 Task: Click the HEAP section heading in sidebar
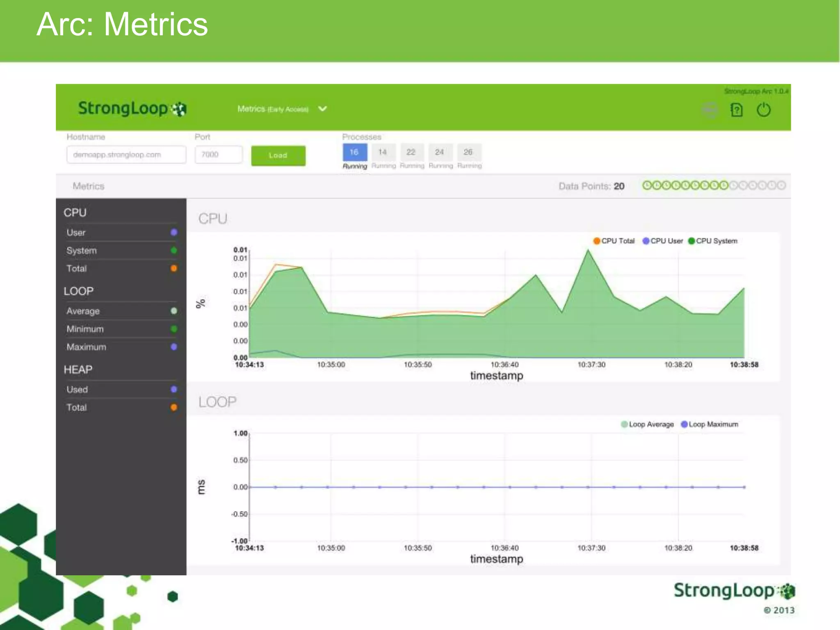point(78,370)
